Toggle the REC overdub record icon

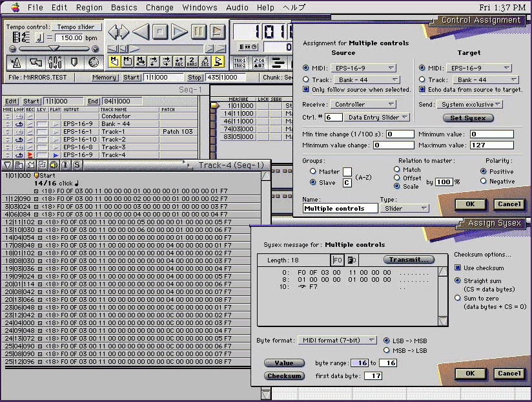coord(179,62)
